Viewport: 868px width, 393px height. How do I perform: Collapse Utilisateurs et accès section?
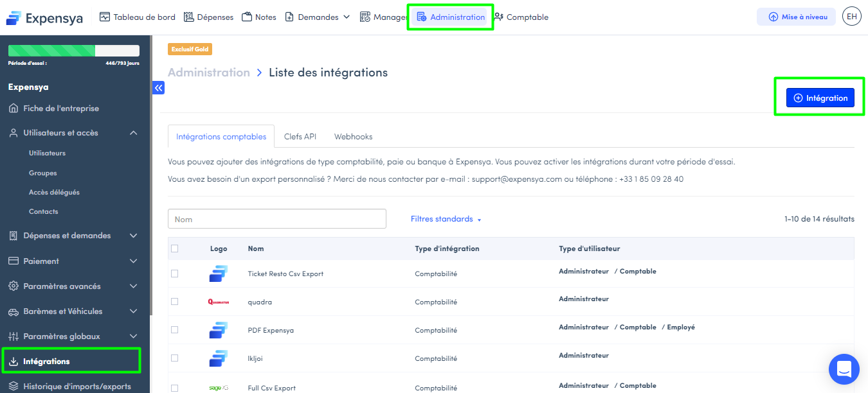[75, 133]
